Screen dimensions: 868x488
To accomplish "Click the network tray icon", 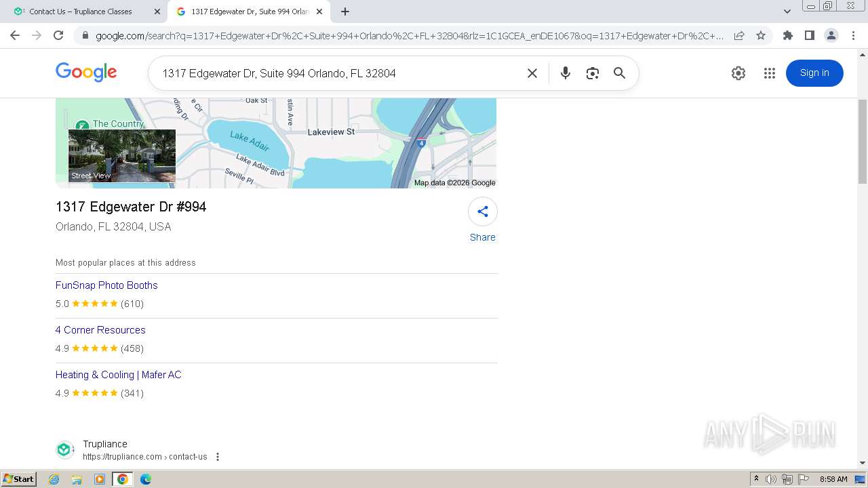I will point(787,479).
